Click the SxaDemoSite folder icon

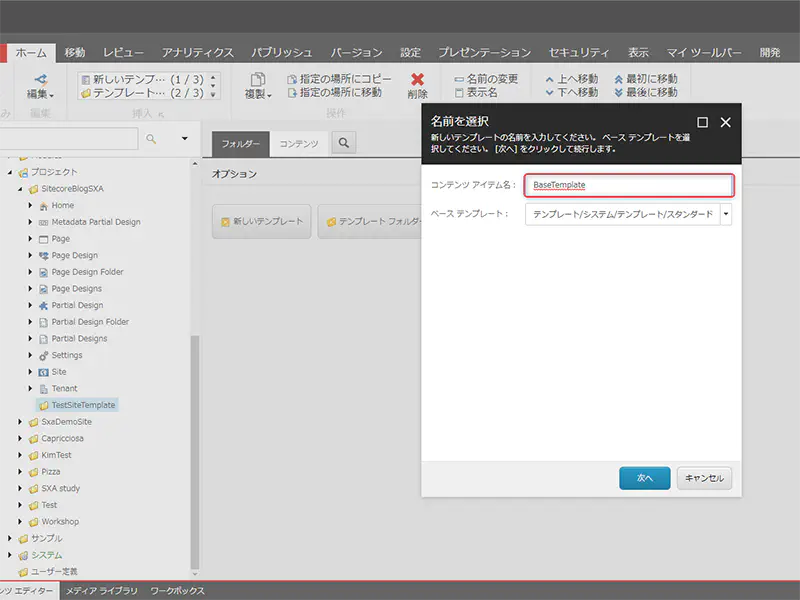point(33,422)
